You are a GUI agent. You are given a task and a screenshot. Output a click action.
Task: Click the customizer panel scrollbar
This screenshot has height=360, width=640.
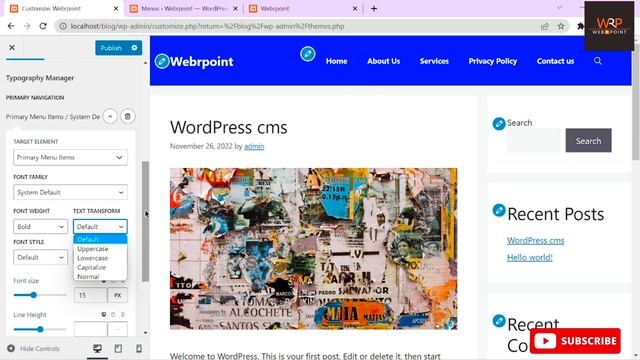(x=145, y=221)
